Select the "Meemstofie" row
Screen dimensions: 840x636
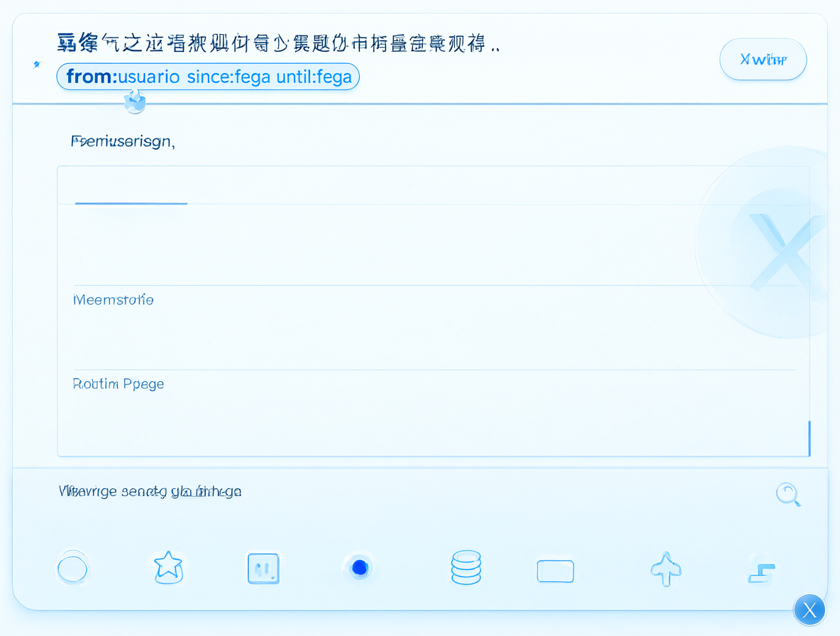coord(434,327)
